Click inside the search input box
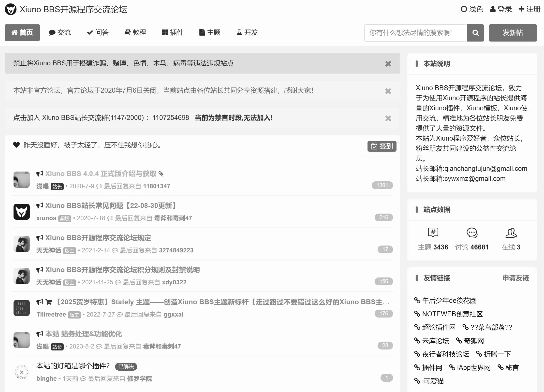This screenshot has width=544, height=392. pyautogui.click(x=415, y=33)
